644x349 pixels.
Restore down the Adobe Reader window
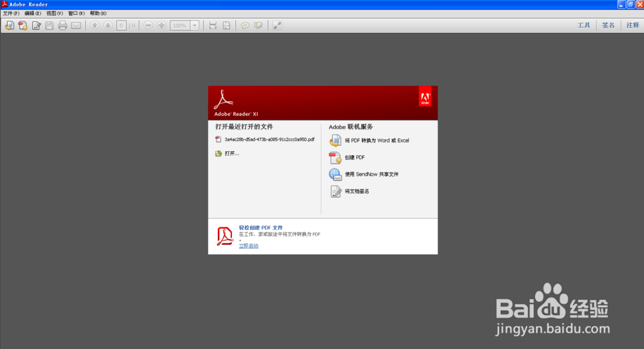pyautogui.click(x=630, y=5)
